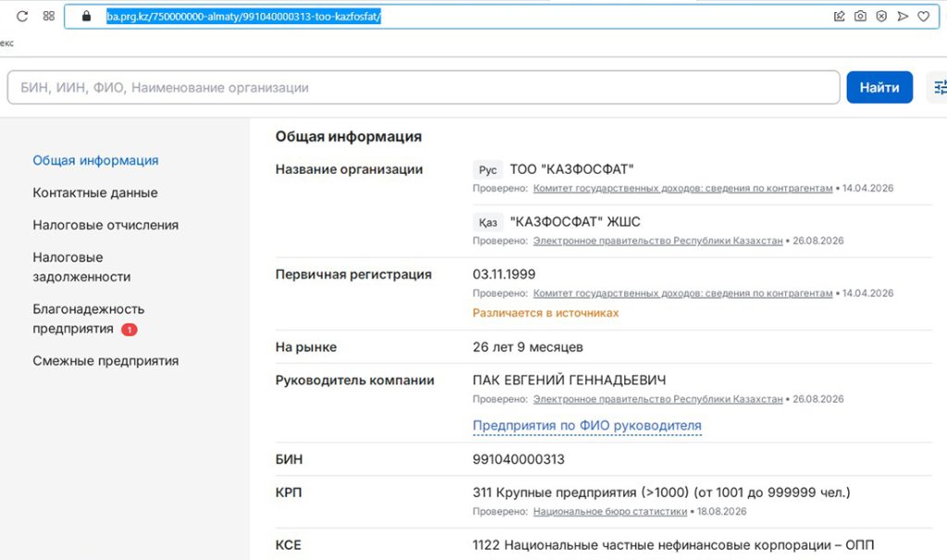Click the name ПАК ЕВГЕНИЙ ГЕННАДЬЕВИЧ
947x560 pixels.
click(569, 381)
